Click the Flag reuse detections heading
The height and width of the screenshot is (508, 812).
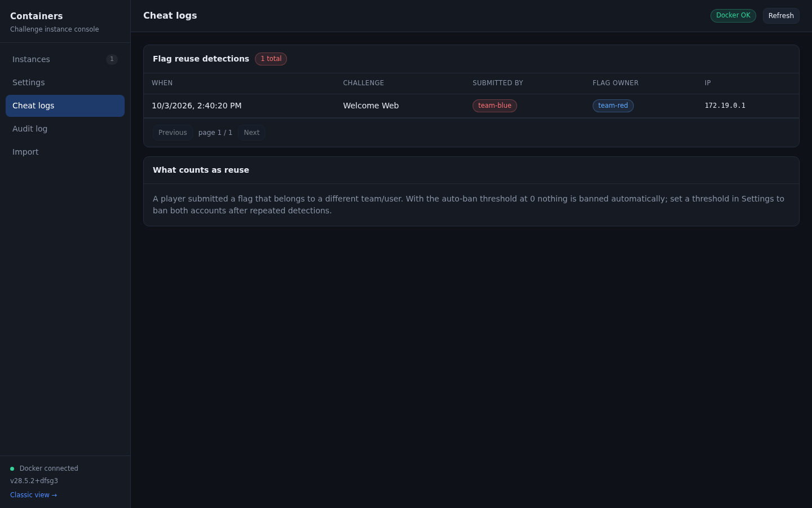201,59
